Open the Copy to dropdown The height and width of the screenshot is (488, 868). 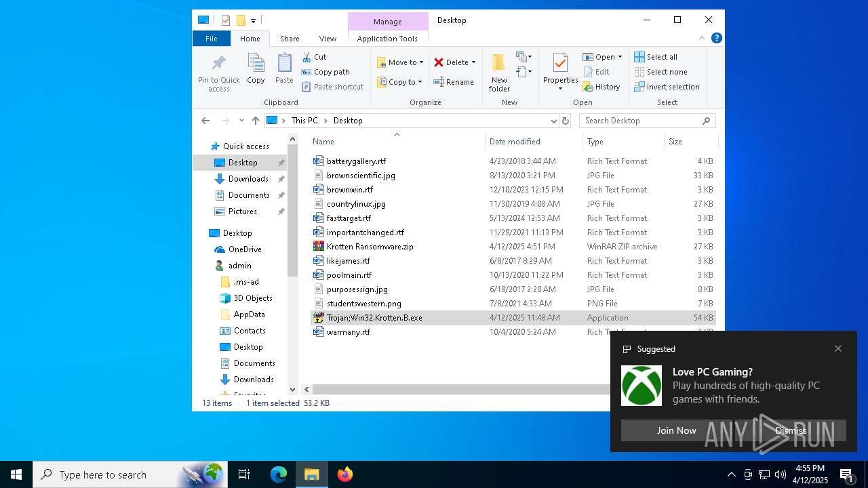point(399,82)
